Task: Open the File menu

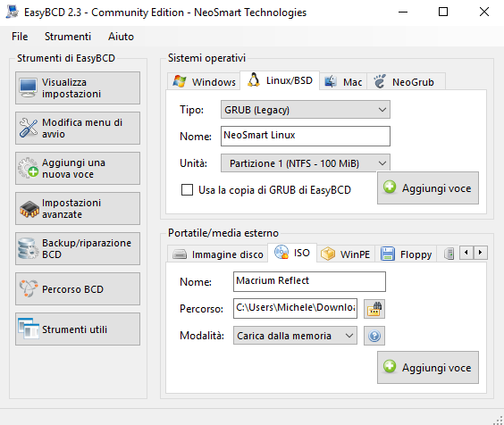Action: click(20, 37)
